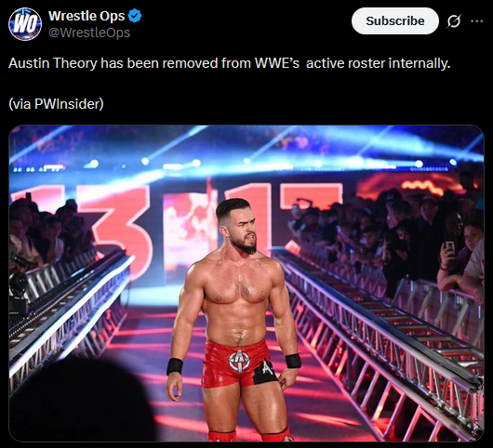Image resolution: width=493 pixels, height=448 pixels.
Task: Click the blue verified checkmark badge
Action: pos(135,16)
